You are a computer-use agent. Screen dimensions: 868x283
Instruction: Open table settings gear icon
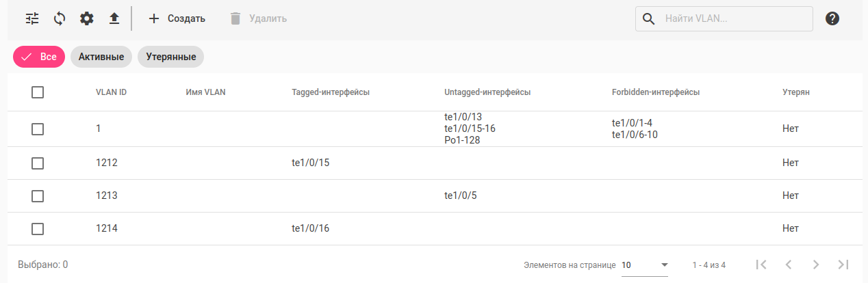pos(87,18)
